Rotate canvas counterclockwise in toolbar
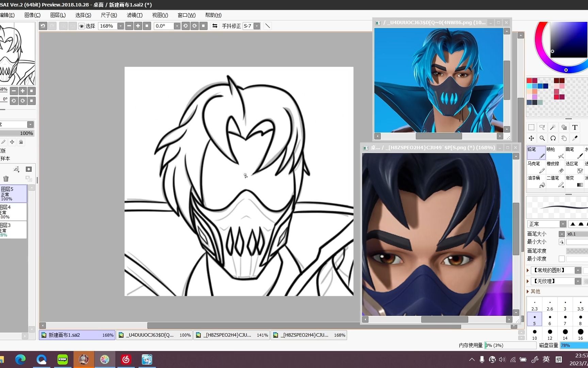The width and height of the screenshot is (588, 368). [x=185, y=26]
